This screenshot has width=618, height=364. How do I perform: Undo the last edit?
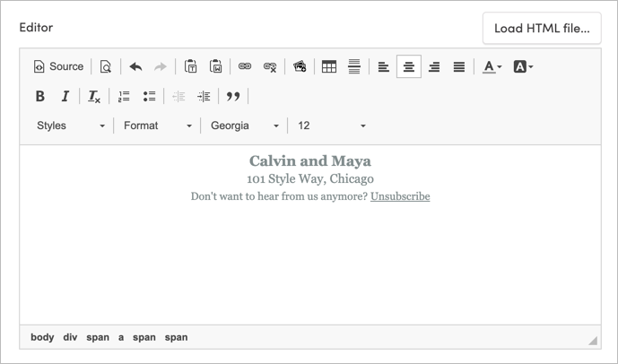(x=135, y=66)
